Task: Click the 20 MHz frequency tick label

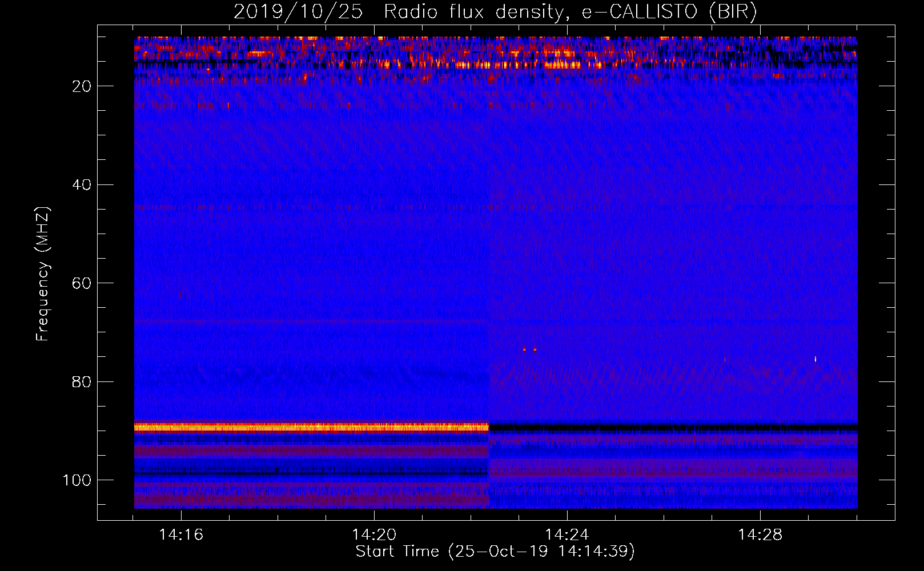Action: click(x=82, y=86)
